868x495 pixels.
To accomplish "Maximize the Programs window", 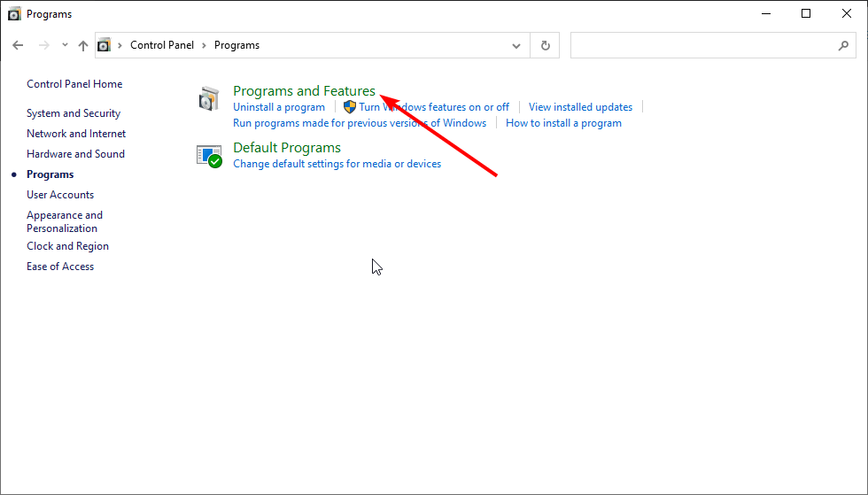I will coord(806,14).
